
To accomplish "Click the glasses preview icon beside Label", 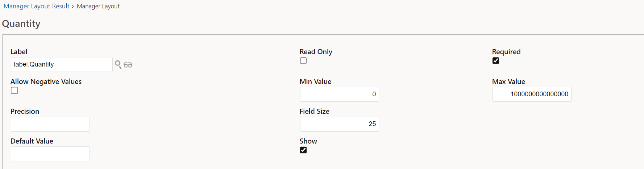I will tap(128, 65).
